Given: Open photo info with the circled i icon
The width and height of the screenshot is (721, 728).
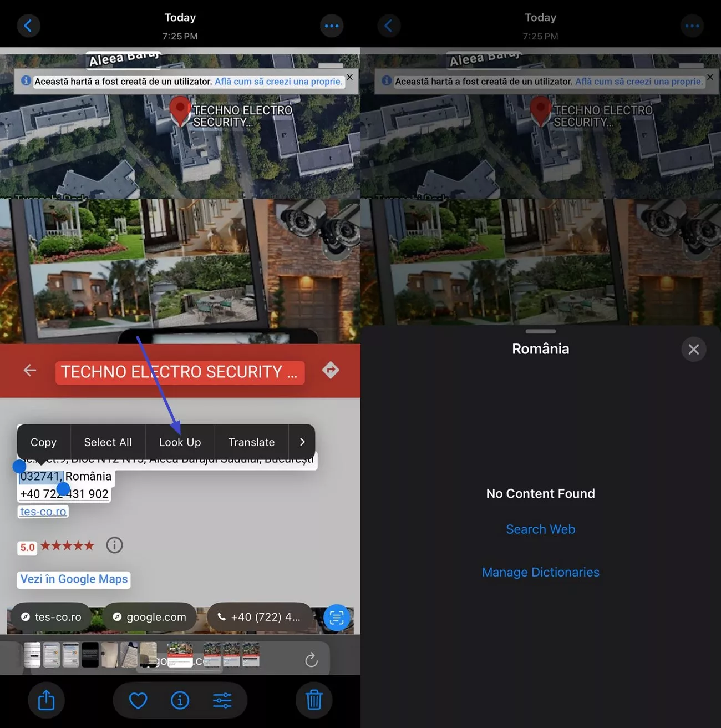Looking at the screenshot, I should 180,700.
